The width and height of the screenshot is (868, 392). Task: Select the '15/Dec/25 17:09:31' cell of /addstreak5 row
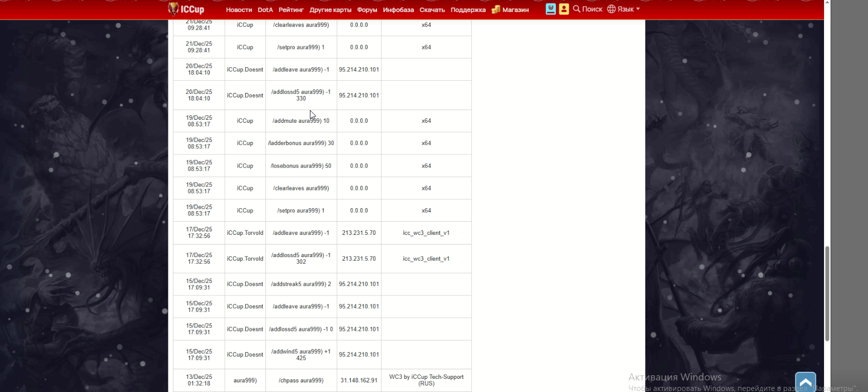pos(199,284)
